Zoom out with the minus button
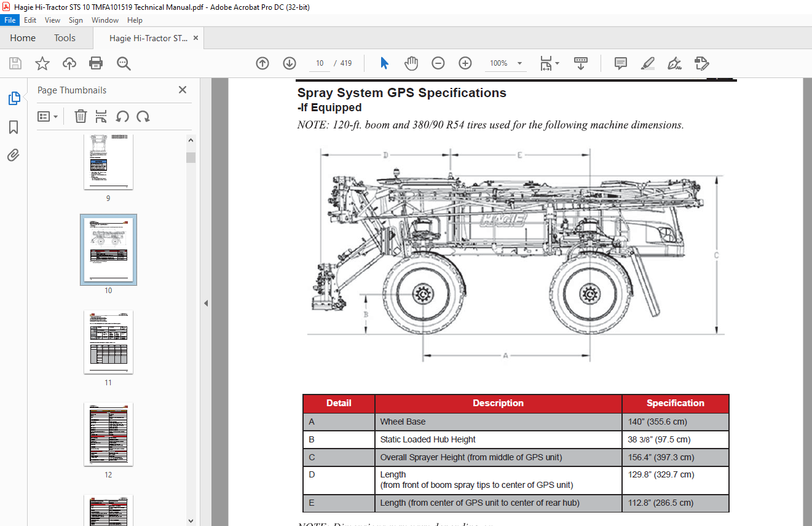This screenshot has height=526, width=812. pyautogui.click(x=438, y=63)
